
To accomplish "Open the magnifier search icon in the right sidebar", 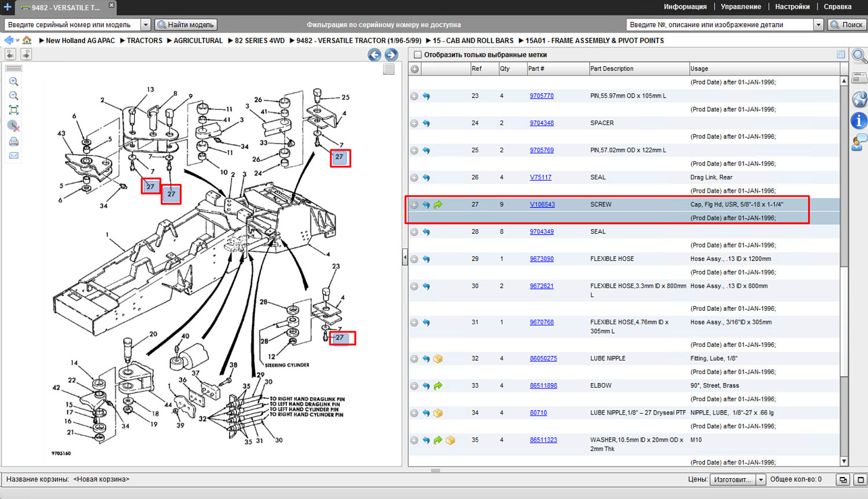I will pyautogui.click(x=859, y=56).
